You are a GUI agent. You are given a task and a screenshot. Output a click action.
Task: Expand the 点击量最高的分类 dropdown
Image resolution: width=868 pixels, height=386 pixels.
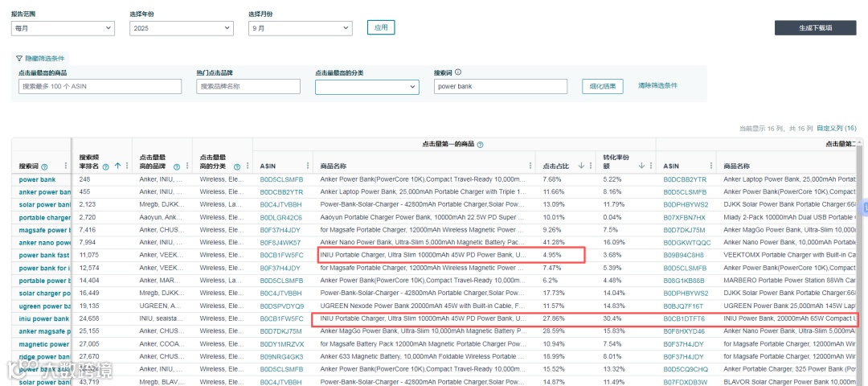(367, 86)
